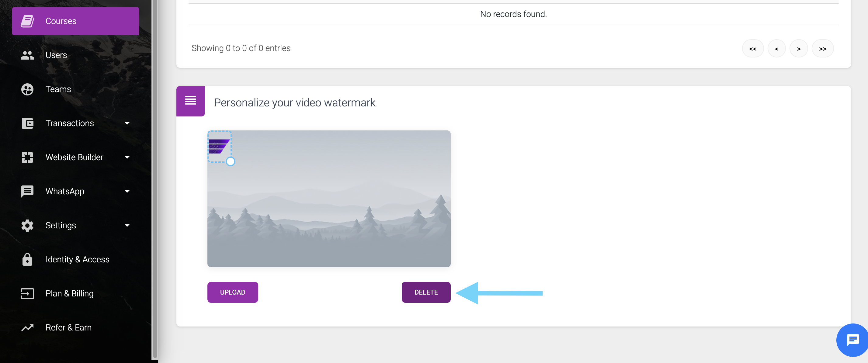This screenshot has height=363, width=868.
Task: Expand the Settings submenu arrow
Action: point(127,225)
